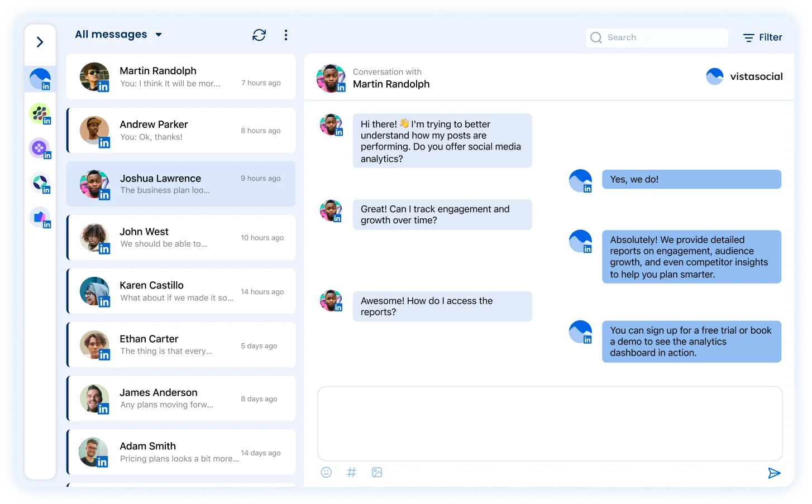Select the Joshua Lawrence conversation

tap(181, 184)
